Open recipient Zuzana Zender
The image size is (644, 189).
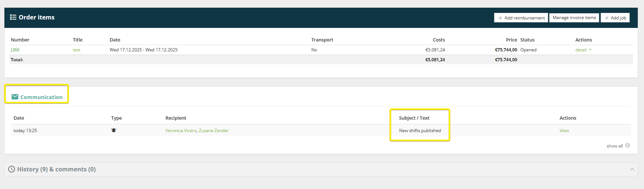214,131
